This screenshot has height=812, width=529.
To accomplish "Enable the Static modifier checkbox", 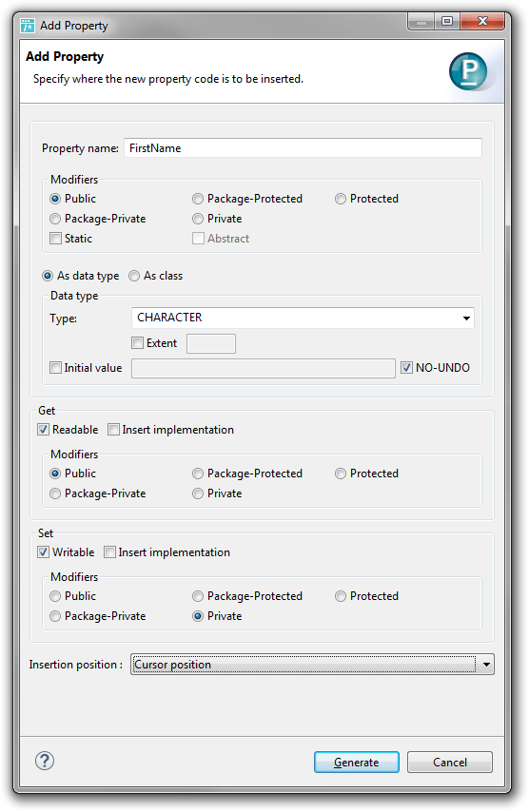I will (x=55, y=239).
